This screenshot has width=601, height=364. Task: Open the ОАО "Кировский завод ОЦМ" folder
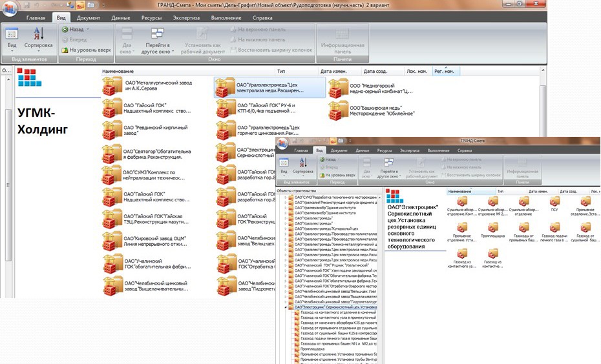pos(112,243)
